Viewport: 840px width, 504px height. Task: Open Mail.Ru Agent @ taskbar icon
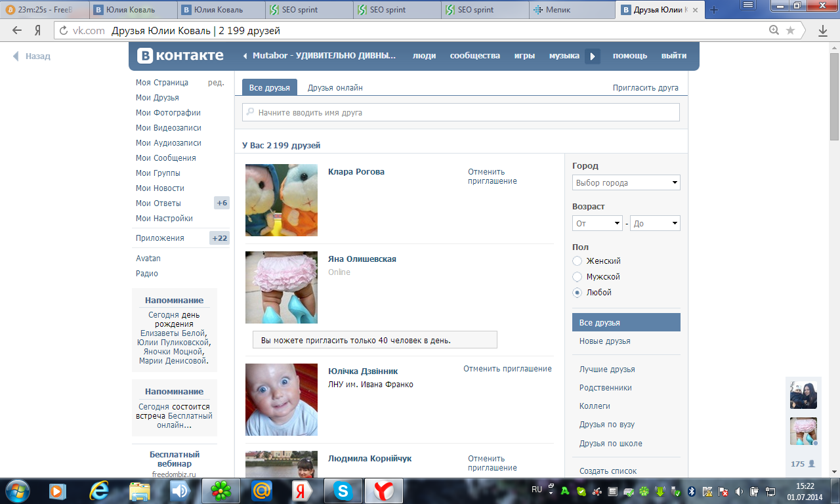pos(262,490)
